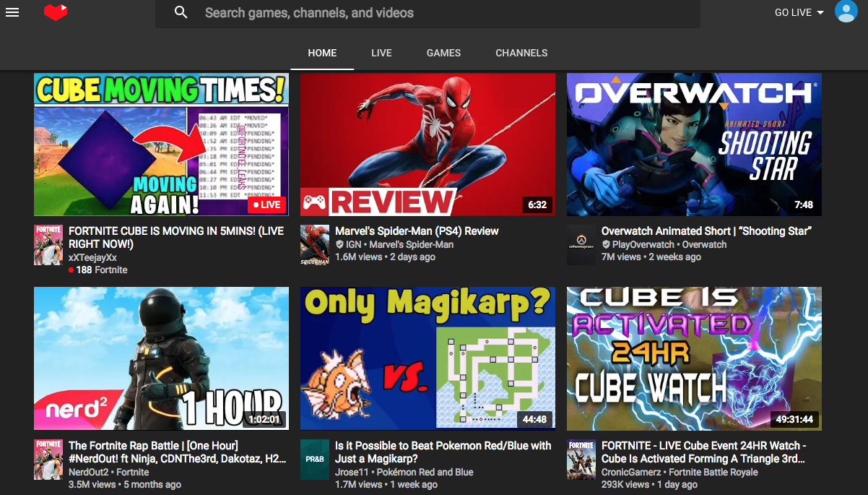Viewport: 868px width, 495px height.
Task: Click the 6:32 duration badge
Action: pyautogui.click(x=537, y=205)
